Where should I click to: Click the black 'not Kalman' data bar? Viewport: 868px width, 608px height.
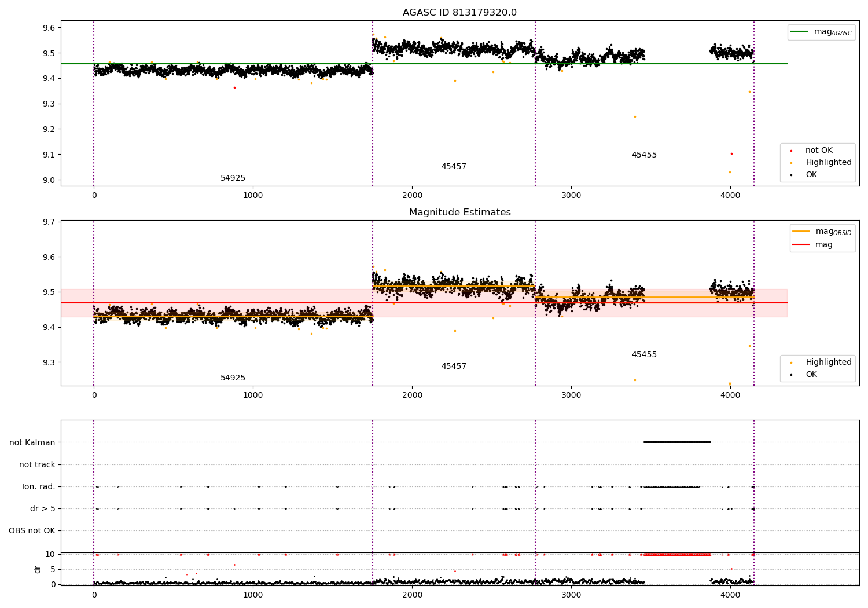pyautogui.click(x=677, y=442)
